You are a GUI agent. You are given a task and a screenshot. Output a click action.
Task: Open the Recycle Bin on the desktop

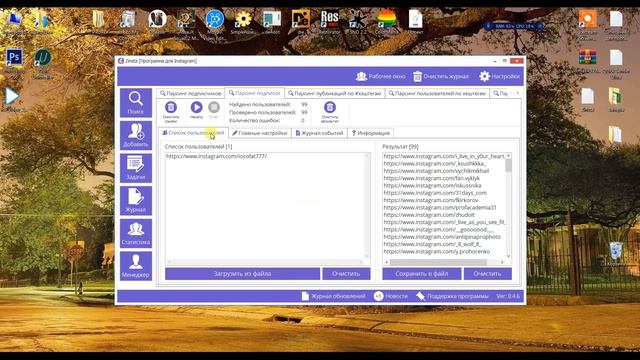click(616, 251)
